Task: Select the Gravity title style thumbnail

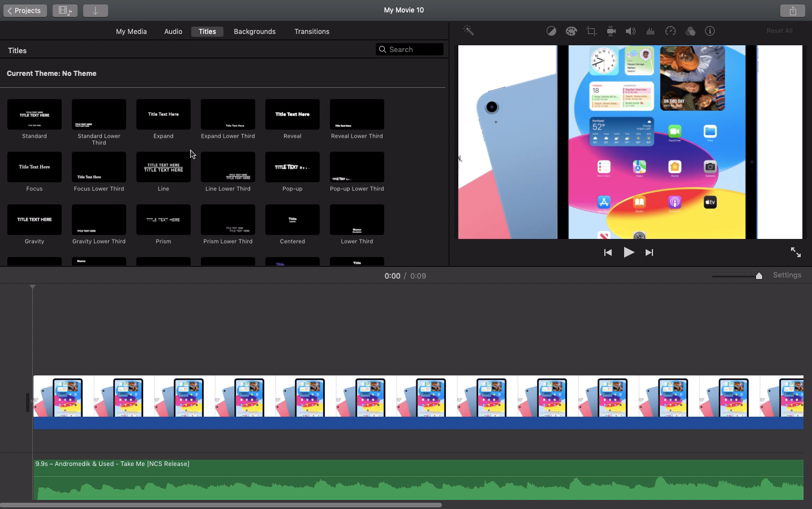Action: (35, 219)
